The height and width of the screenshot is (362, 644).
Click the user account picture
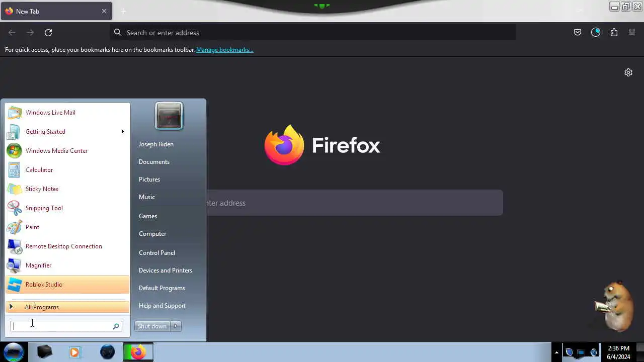tap(169, 116)
